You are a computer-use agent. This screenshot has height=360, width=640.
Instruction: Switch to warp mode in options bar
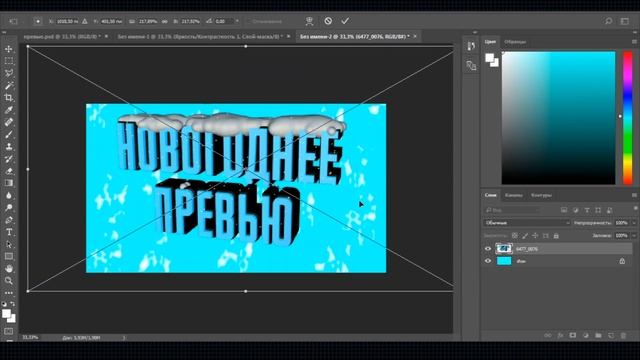click(309, 21)
